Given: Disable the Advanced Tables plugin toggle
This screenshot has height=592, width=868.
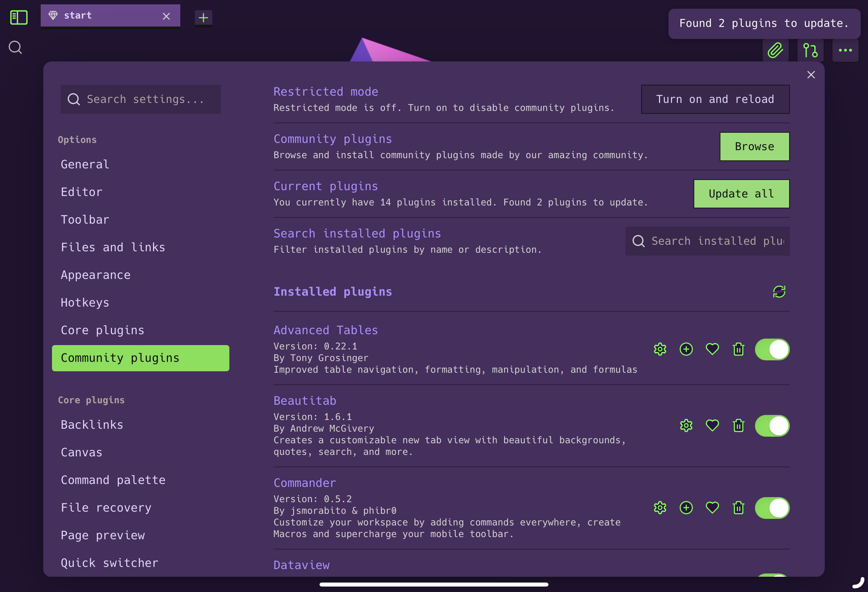Looking at the screenshot, I should [772, 349].
